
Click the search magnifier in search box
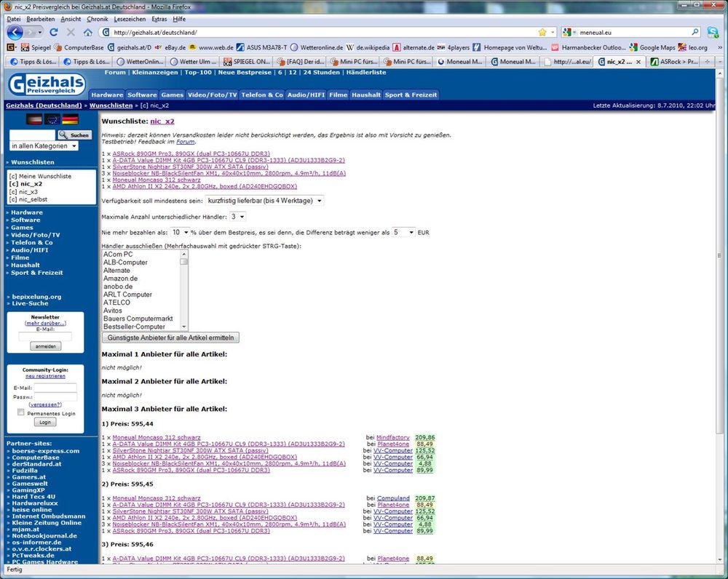(x=695, y=32)
